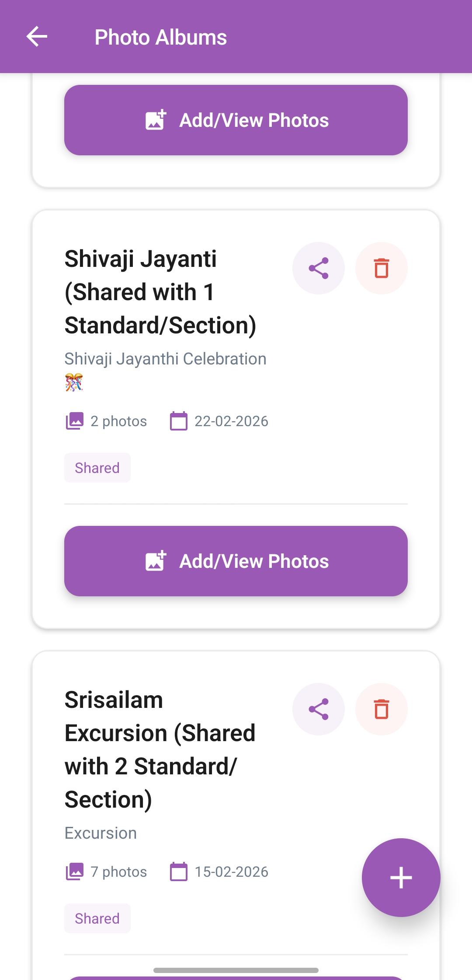
Task: Tap the 2 photos count label
Action: pos(118,421)
